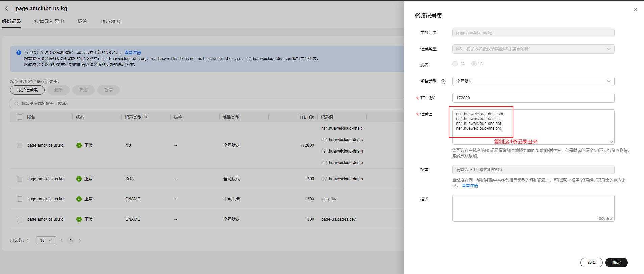Click into the TTL input field

pyautogui.click(x=533, y=98)
